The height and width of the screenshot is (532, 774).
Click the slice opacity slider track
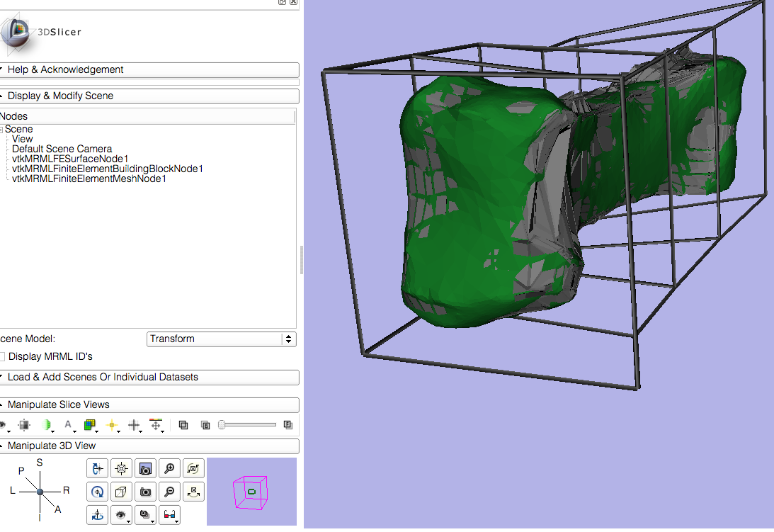(x=248, y=425)
